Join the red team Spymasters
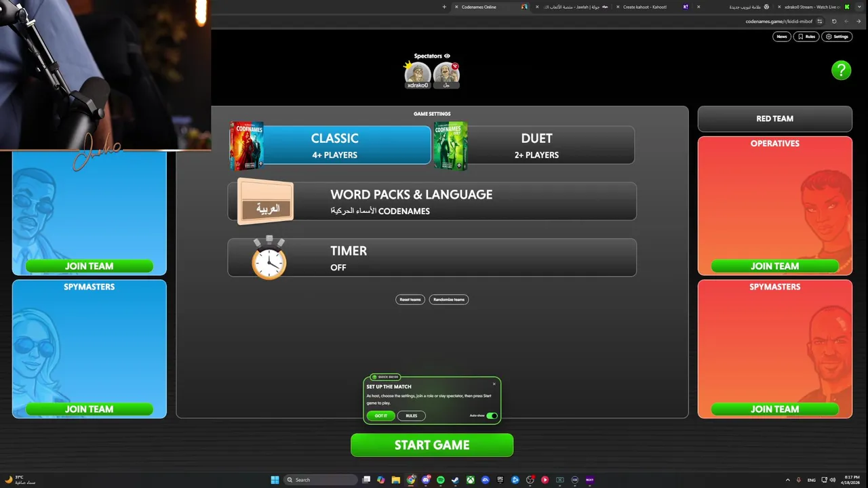The height and width of the screenshot is (488, 868). click(774, 409)
